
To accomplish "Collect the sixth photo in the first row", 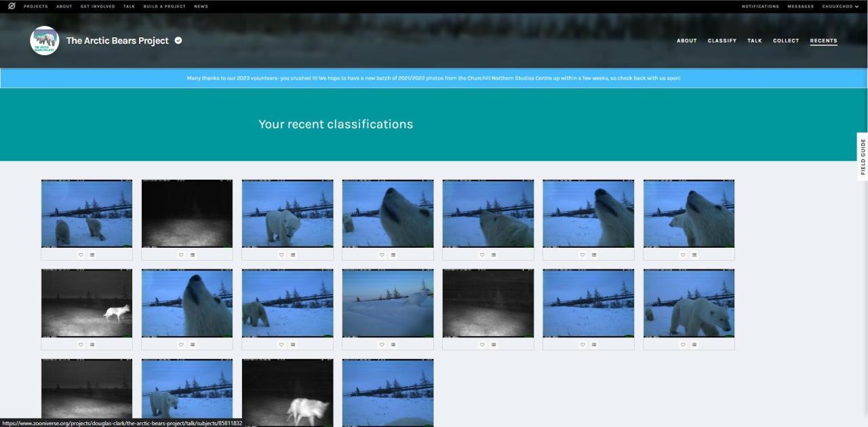I will (594, 255).
